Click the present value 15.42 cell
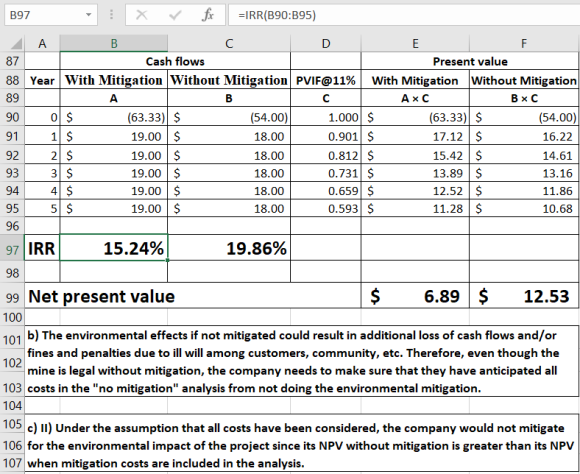The width and height of the screenshot is (580, 474). tap(415, 155)
